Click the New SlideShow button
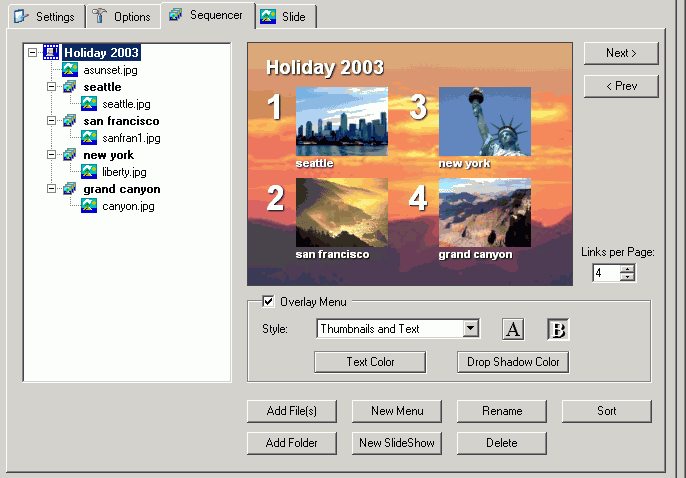Viewport: 686px width, 478px height. [x=397, y=443]
